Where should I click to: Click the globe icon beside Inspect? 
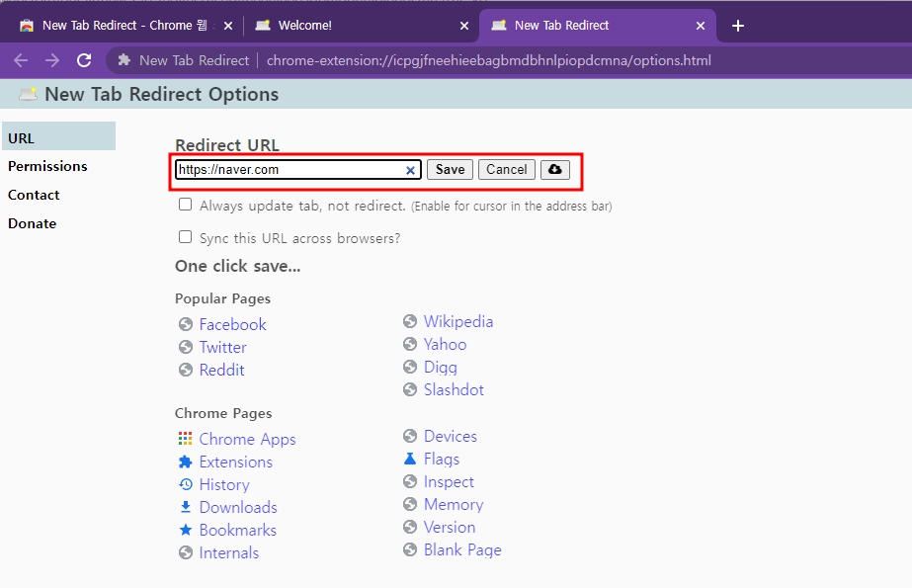pos(410,481)
